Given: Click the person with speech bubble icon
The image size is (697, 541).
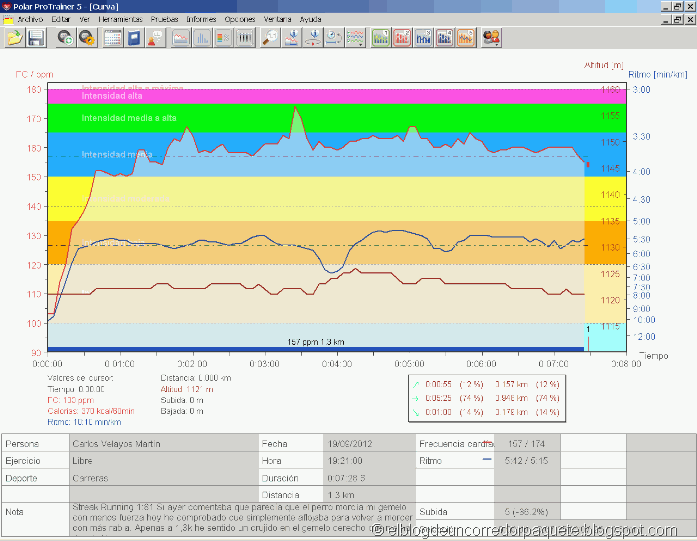Looking at the screenshot, I should click(x=155, y=38).
